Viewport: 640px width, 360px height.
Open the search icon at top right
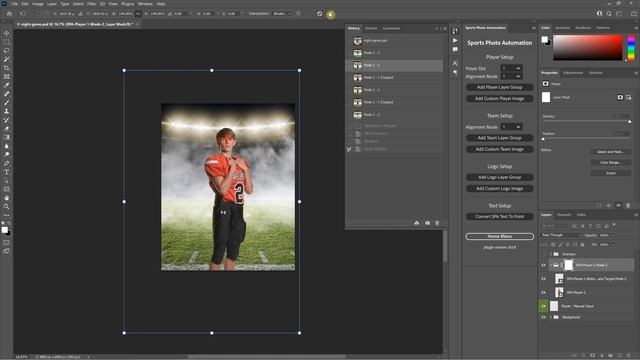click(609, 13)
